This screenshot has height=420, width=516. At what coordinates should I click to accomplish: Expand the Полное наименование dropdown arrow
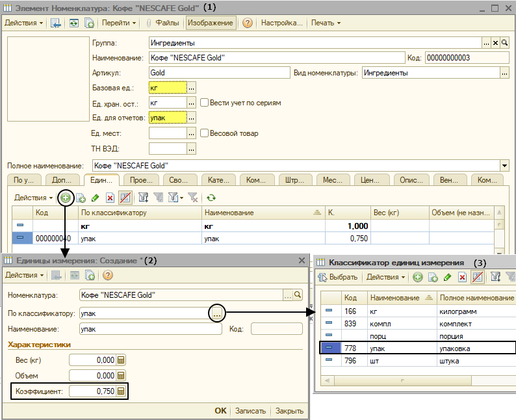tap(504, 166)
